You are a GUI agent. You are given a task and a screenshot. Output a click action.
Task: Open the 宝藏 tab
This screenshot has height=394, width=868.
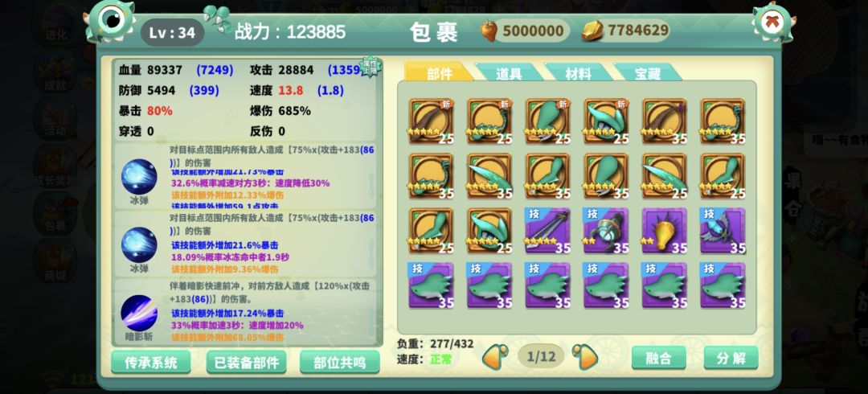(x=647, y=72)
